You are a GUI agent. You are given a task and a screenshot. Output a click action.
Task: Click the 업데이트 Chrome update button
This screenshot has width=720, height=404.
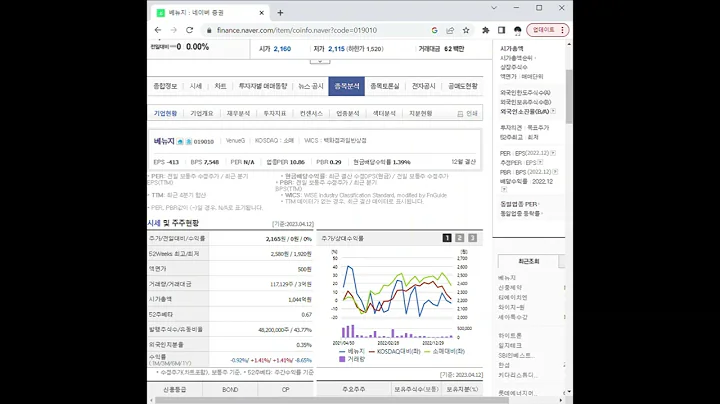tap(548, 30)
